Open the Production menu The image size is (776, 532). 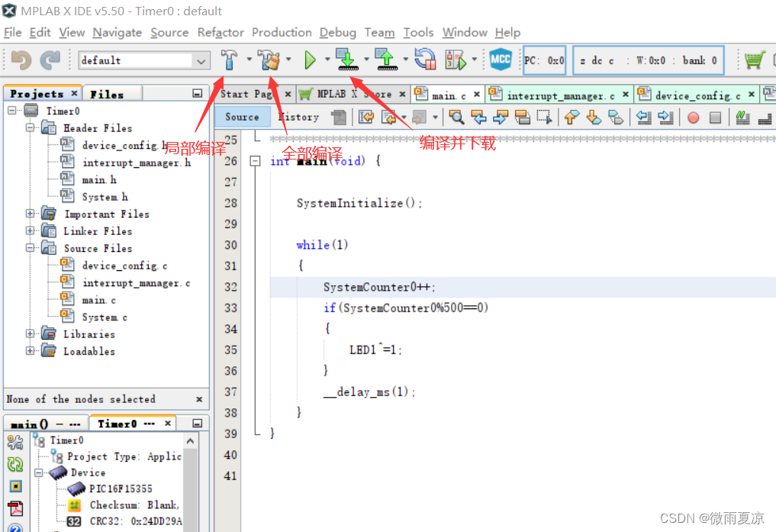pos(282,33)
